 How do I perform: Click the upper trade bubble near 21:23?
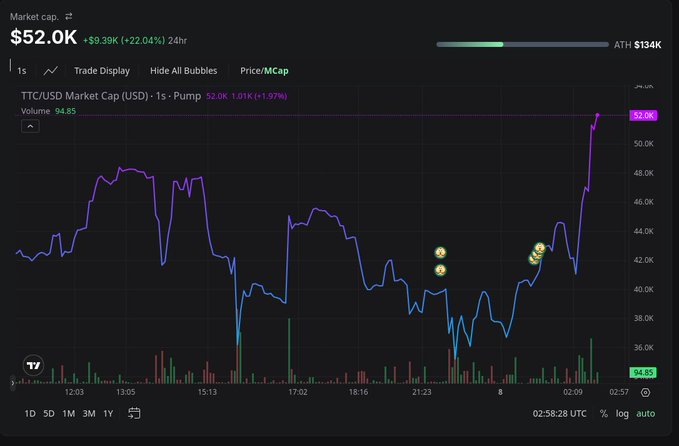tap(440, 252)
